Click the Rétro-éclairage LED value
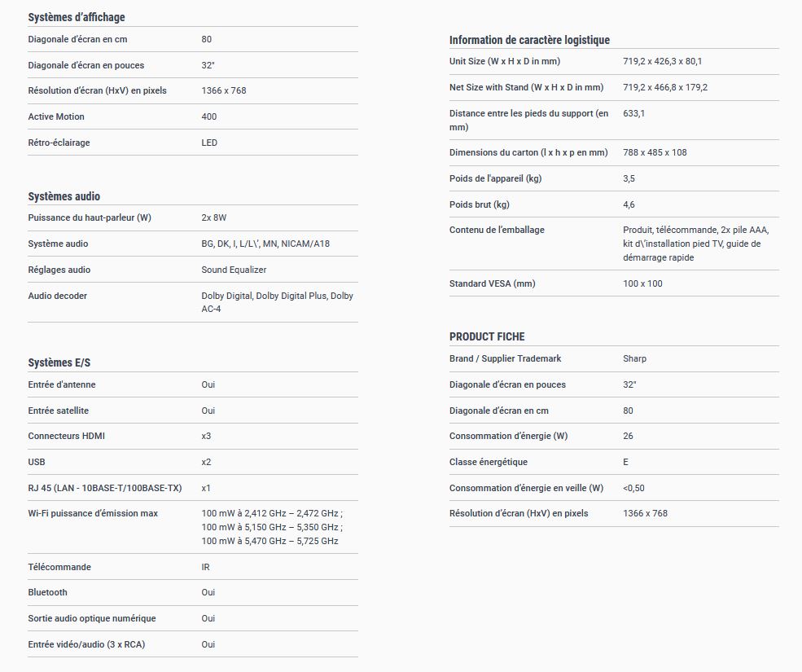 pos(209,143)
